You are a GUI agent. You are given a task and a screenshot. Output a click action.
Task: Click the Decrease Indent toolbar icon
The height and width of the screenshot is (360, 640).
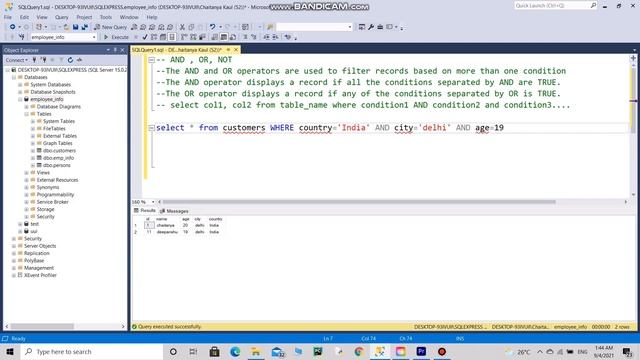pyautogui.click(x=266, y=37)
